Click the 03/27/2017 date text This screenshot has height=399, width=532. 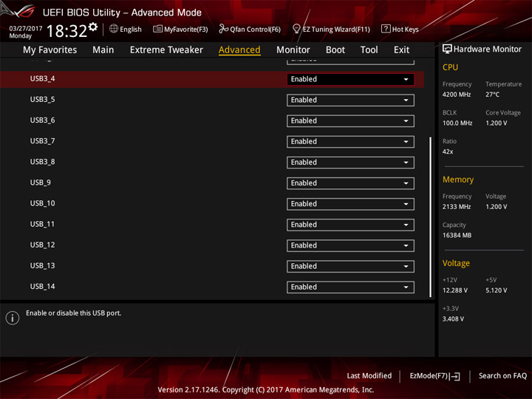pyautogui.click(x=26, y=29)
